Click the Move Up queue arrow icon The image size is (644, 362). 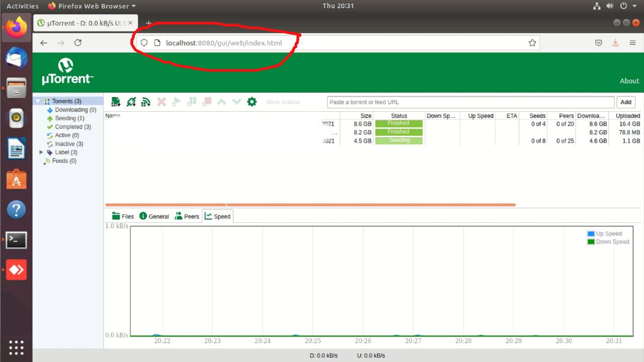[x=221, y=102]
